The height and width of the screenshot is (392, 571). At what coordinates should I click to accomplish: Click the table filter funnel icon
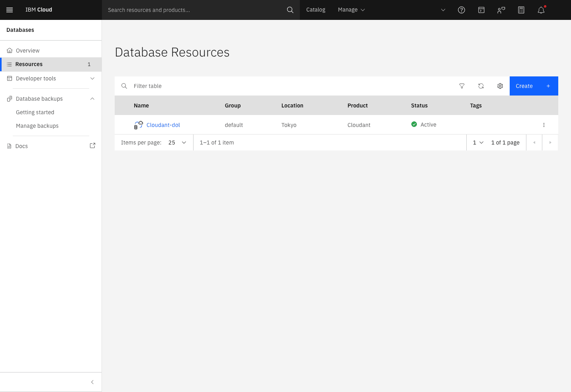[462, 86]
